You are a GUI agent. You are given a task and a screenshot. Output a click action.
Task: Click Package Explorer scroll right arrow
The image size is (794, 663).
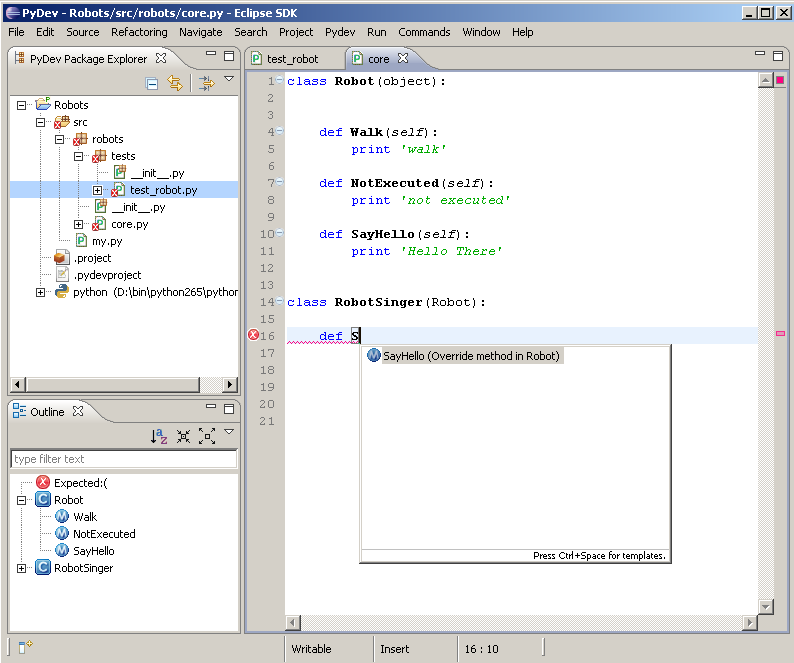tap(230, 384)
